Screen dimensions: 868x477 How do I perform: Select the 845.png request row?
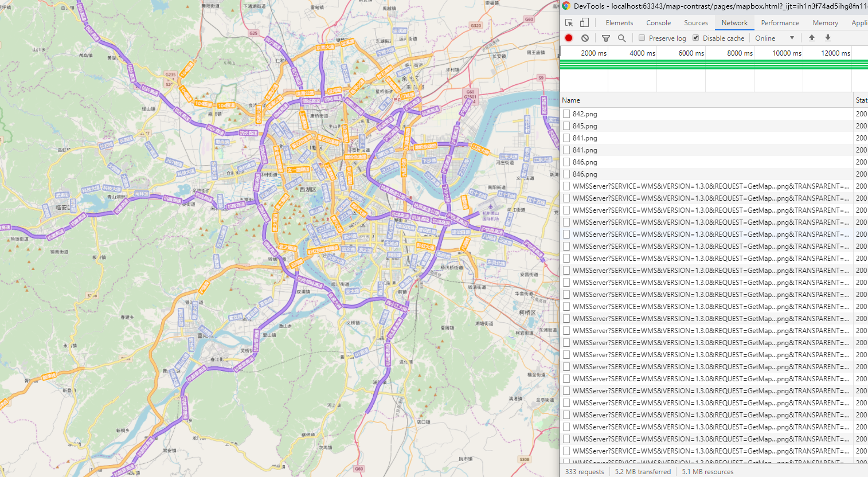click(x=585, y=126)
